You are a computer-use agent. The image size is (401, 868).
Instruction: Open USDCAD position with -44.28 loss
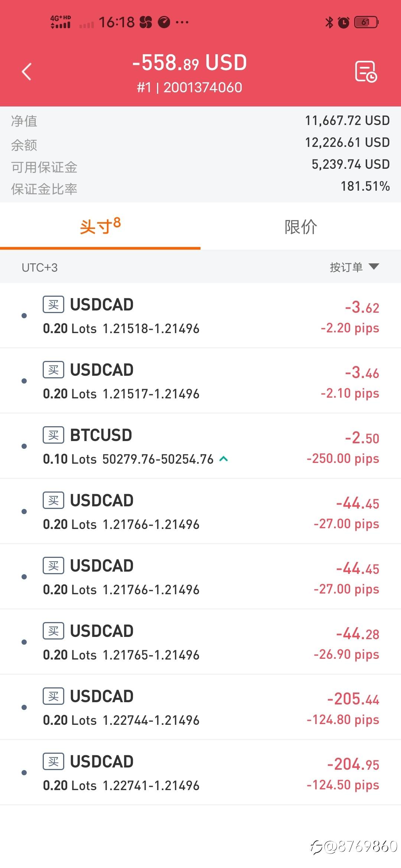pos(200,642)
